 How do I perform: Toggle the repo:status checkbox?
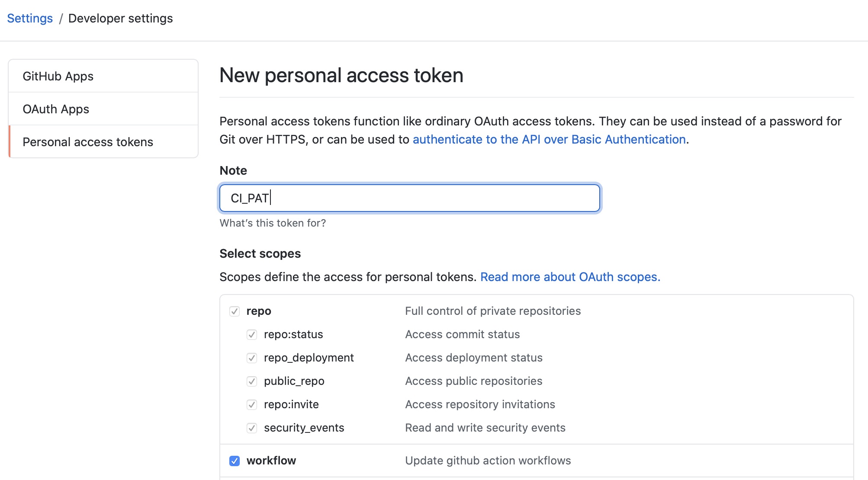point(252,335)
